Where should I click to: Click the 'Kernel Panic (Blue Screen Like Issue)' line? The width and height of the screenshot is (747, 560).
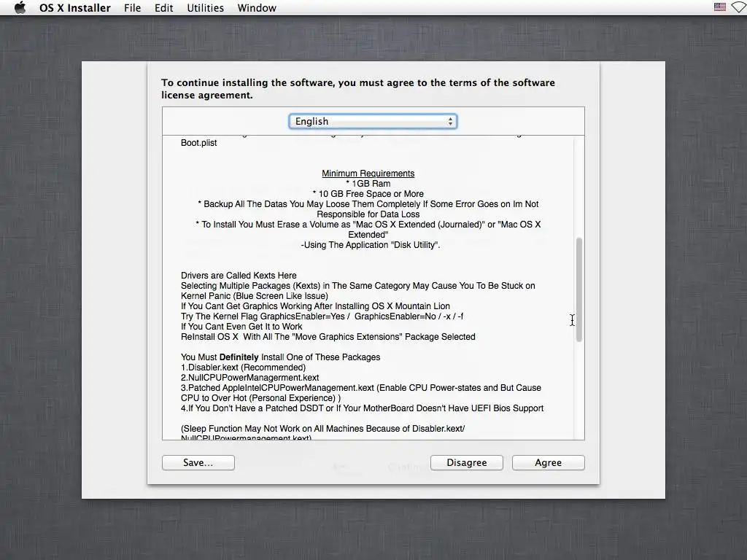pyautogui.click(x=254, y=296)
